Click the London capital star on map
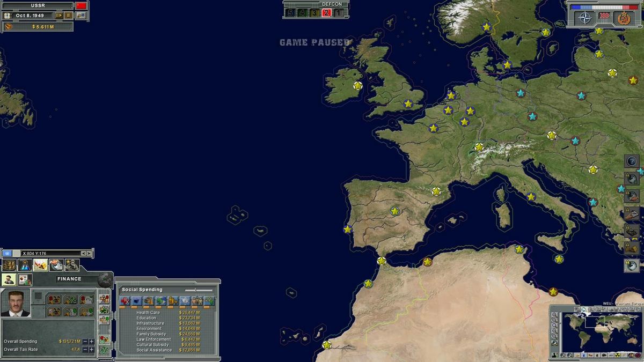The width and height of the screenshot is (644, 362). [x=408, y=104]
